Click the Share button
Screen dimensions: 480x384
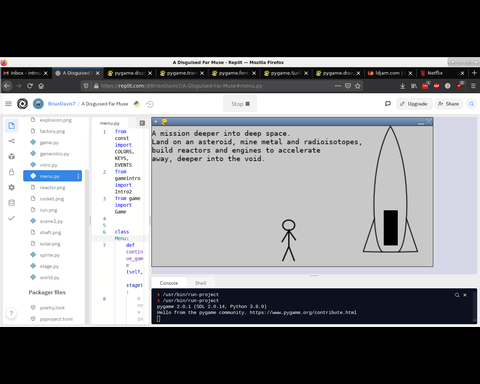click(x=449, y=104)
